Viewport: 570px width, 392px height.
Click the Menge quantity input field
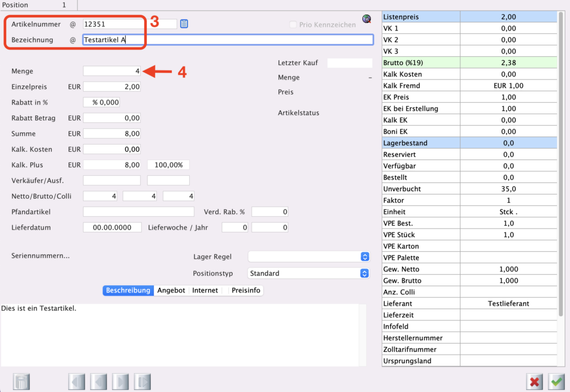112,71
